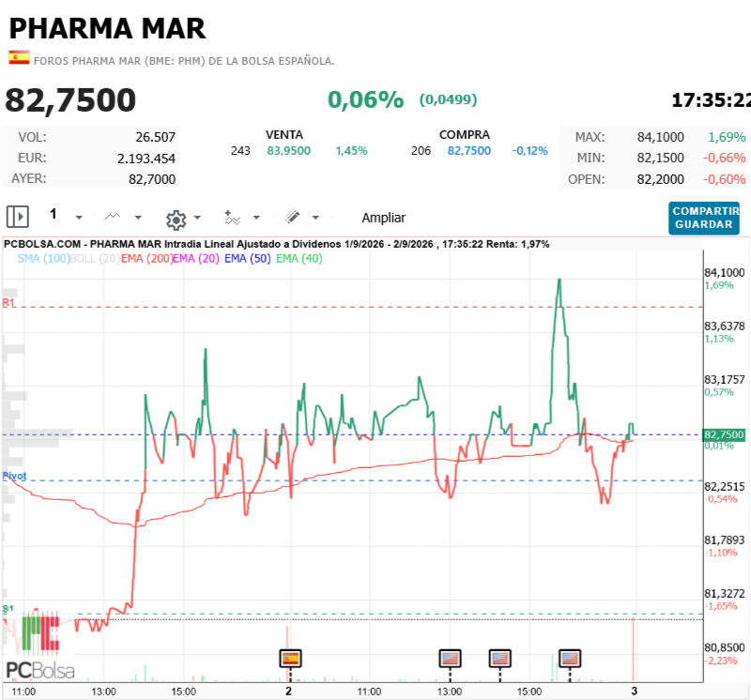The width and height of the screenshot is (751, 700).
Task: Click the VENTA price 83,9500
Action: click(289, 151)
